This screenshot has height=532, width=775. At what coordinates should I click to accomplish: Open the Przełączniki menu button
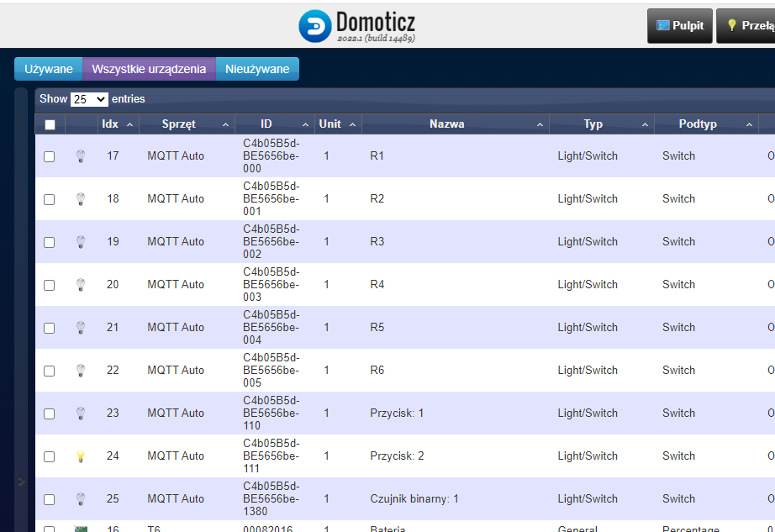click(746, 26)
